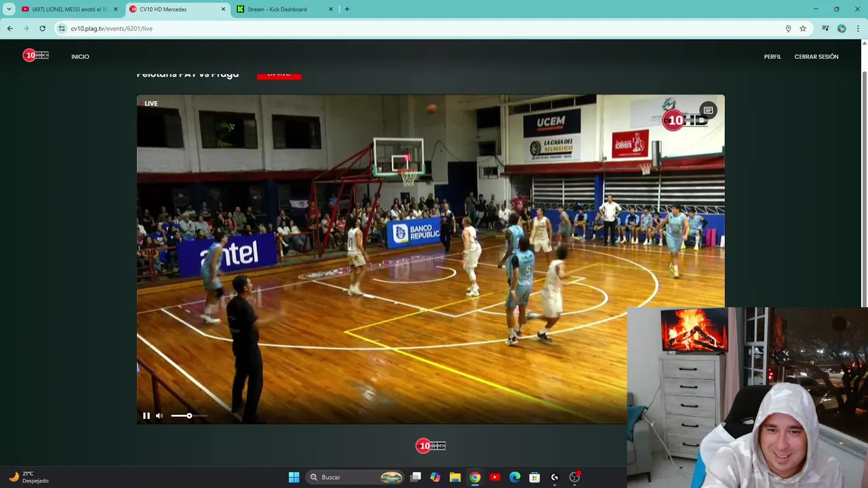Launch Copilot from the taskbar
868x488 pixels.
click(435, 477)
